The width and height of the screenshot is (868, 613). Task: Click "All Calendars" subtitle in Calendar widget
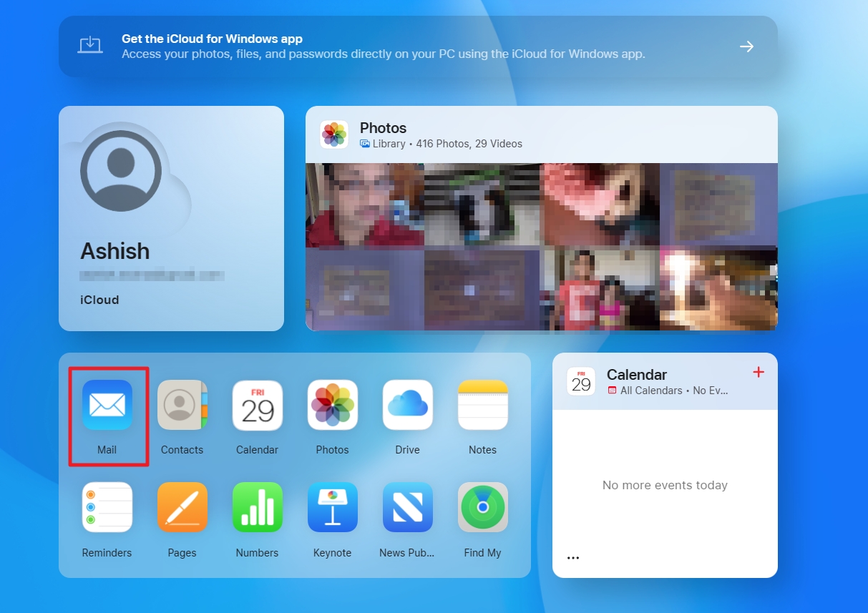(x=651, y=391)
